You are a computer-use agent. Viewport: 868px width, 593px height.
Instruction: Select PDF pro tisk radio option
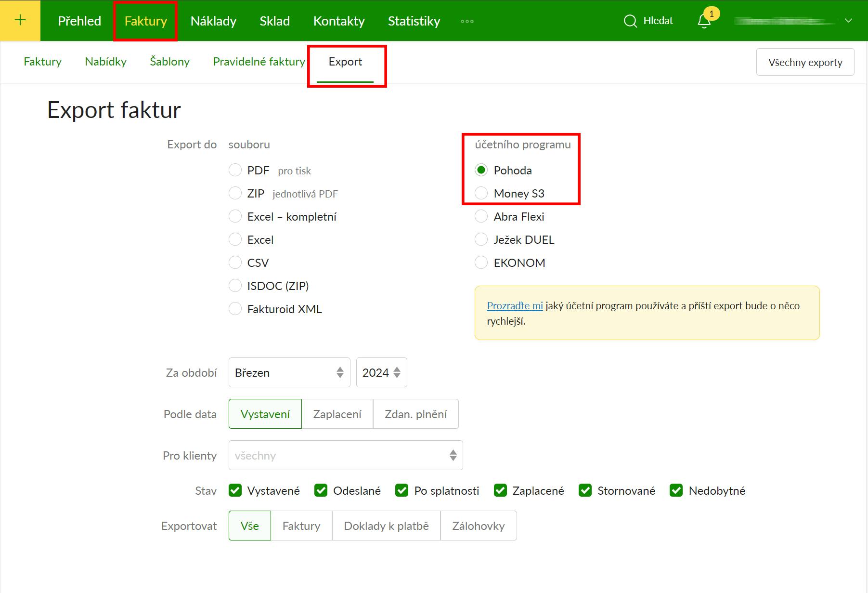tap(235, 170)
